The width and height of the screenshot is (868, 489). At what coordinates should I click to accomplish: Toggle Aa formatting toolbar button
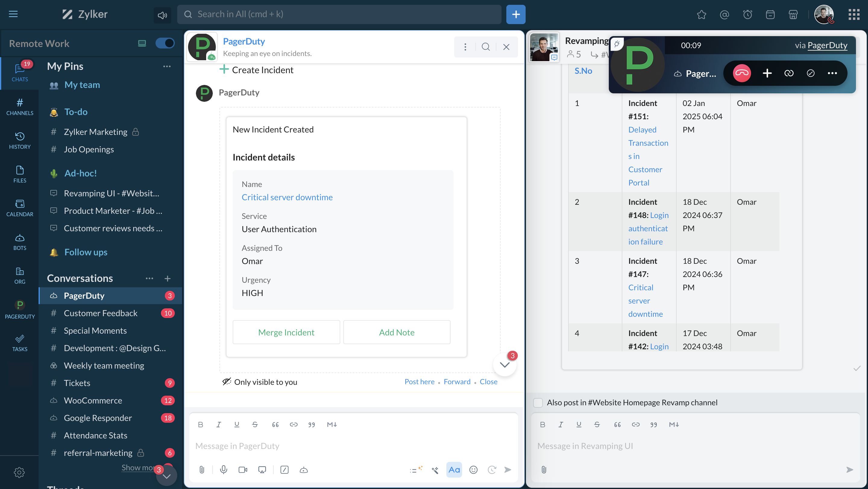click(x=454, y=470)
